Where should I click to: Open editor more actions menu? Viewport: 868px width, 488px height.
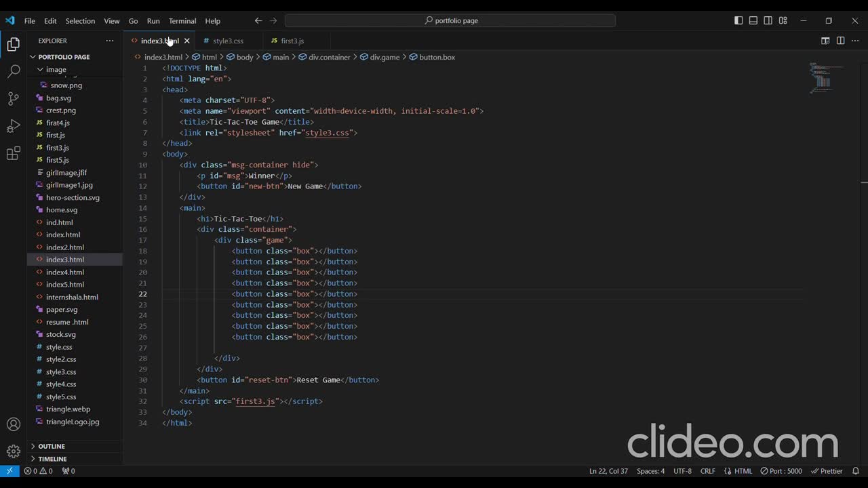(x=855, y=41)
